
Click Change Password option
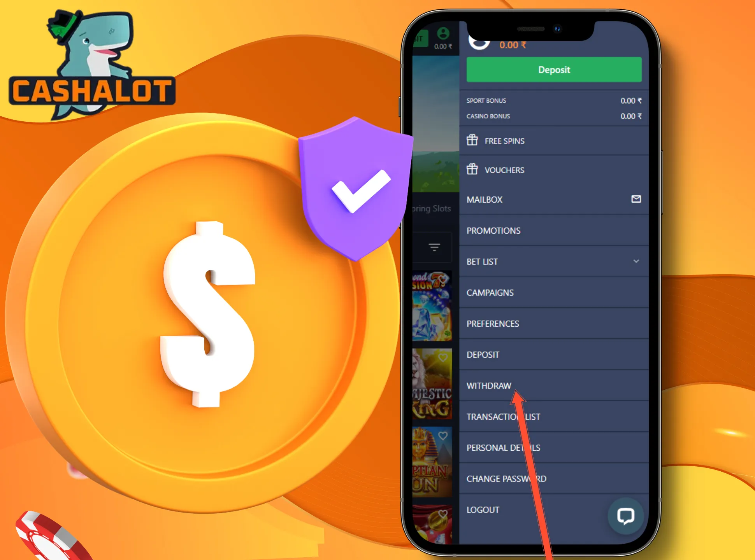507,478
